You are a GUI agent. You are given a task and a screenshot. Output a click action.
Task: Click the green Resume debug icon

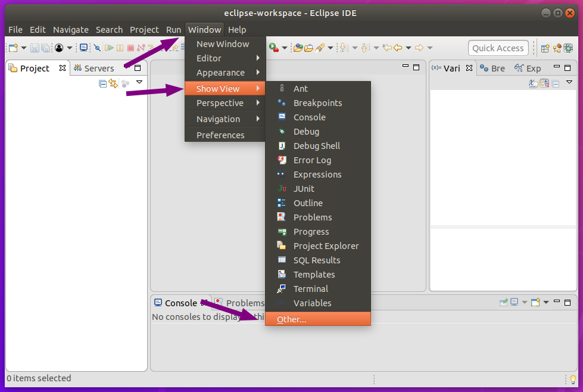(x=109, y=48)
